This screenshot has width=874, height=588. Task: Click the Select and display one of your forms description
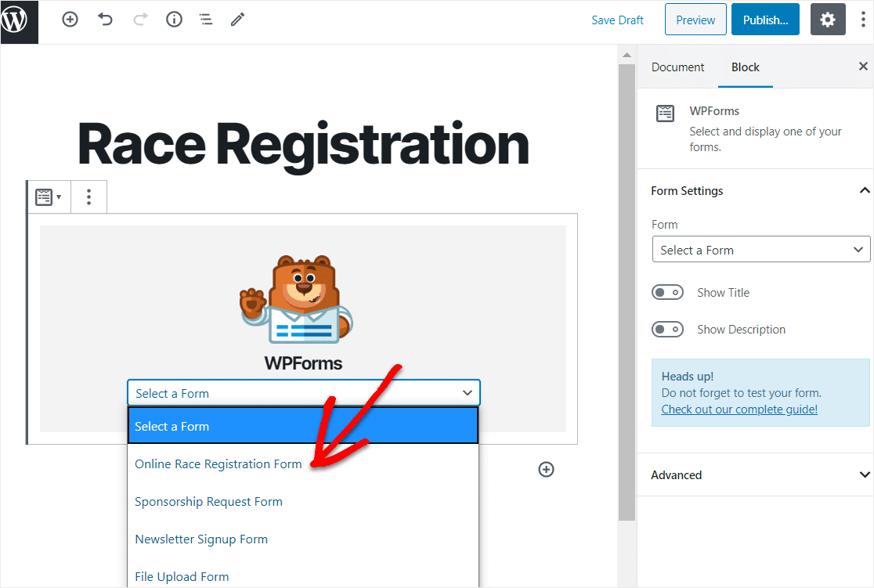[x=765, y=139]
